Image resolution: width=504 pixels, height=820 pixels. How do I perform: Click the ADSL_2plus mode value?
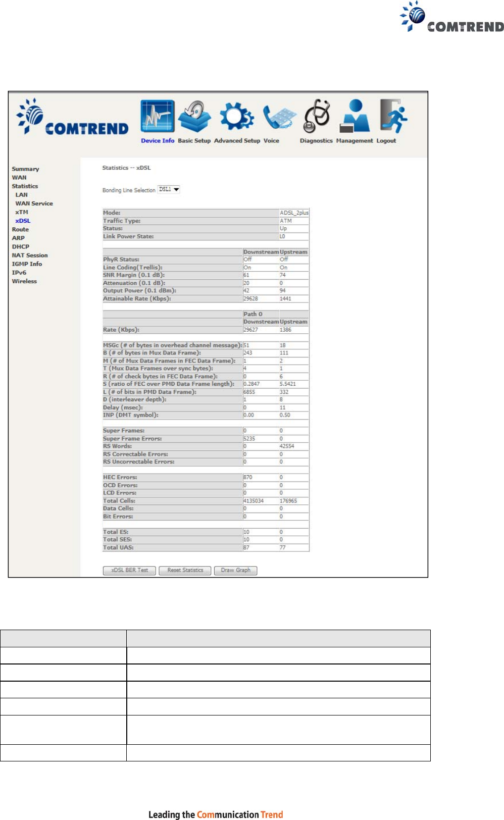[294, 213]
